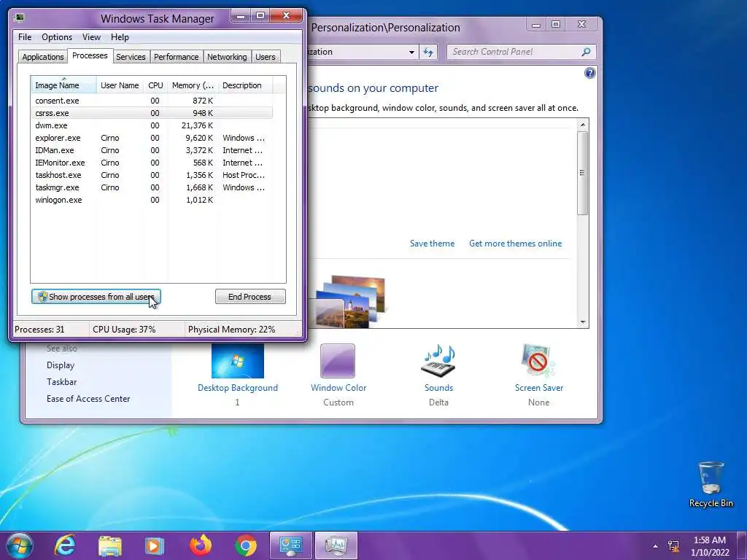Sort by Image Name column header
Screen dimensions: 747x560
63,85
